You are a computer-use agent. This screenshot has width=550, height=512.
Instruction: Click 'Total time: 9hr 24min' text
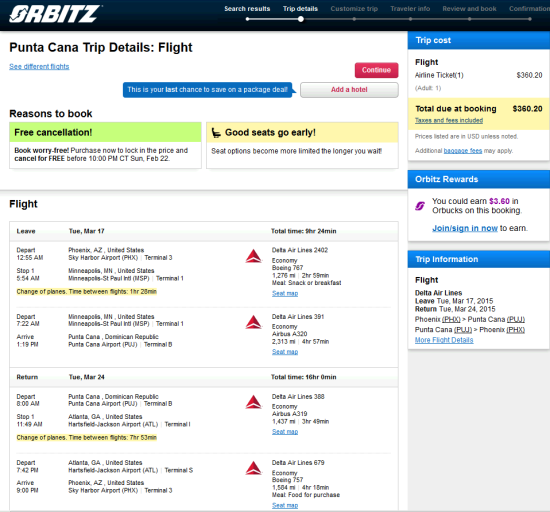pyautogui.click(x=303, y=231)
